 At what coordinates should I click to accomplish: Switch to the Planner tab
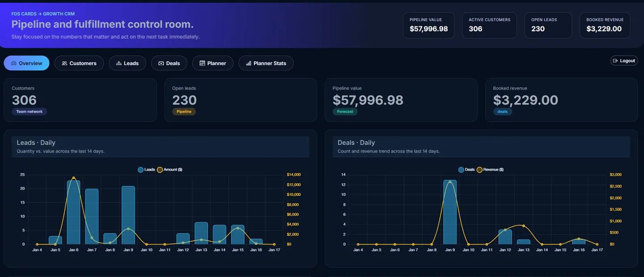point(213,63)
